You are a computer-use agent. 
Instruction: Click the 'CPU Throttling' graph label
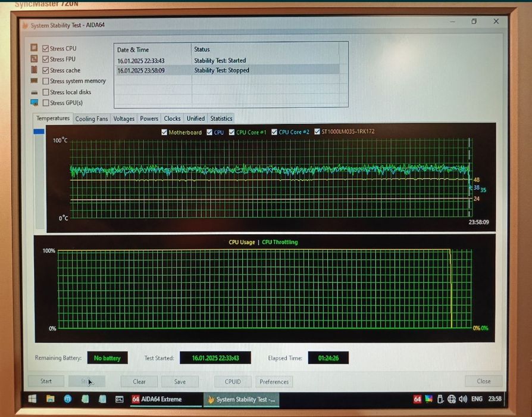280,242
